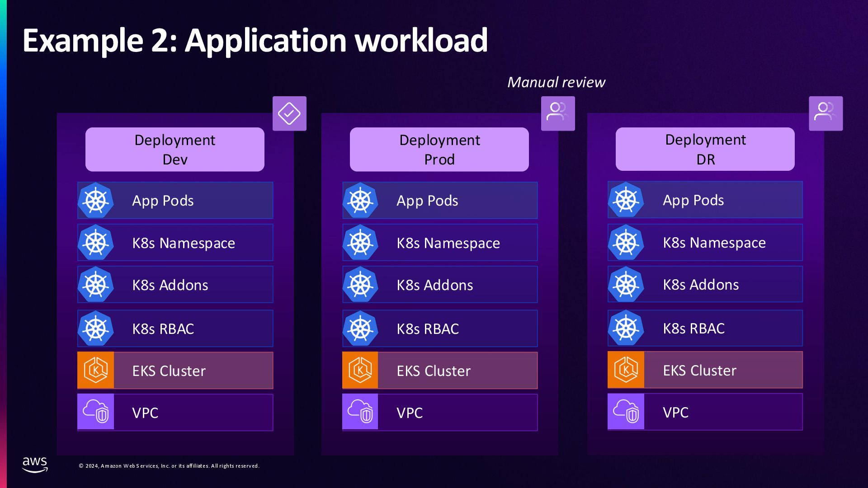Click the K8s RBAC label in Dev column
The image size is (868, 488).
[x=163, y=329]
